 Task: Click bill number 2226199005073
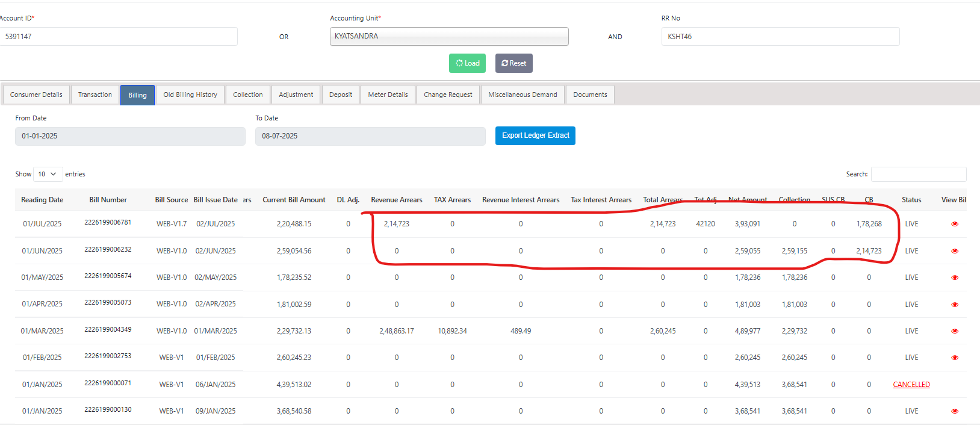(x=108, y=302)
